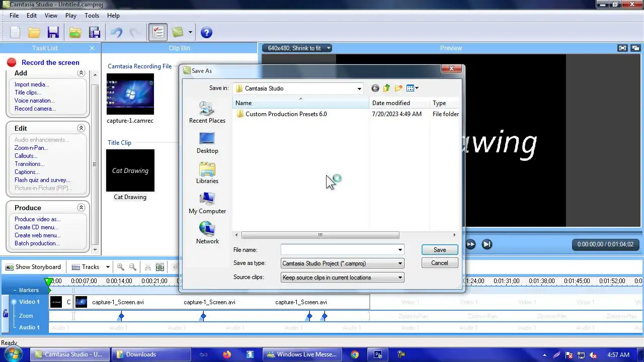The width and height of the screenshot is (644, 362).
Task: Select Network in the Save As sidebar
Action: coord(207,233)
